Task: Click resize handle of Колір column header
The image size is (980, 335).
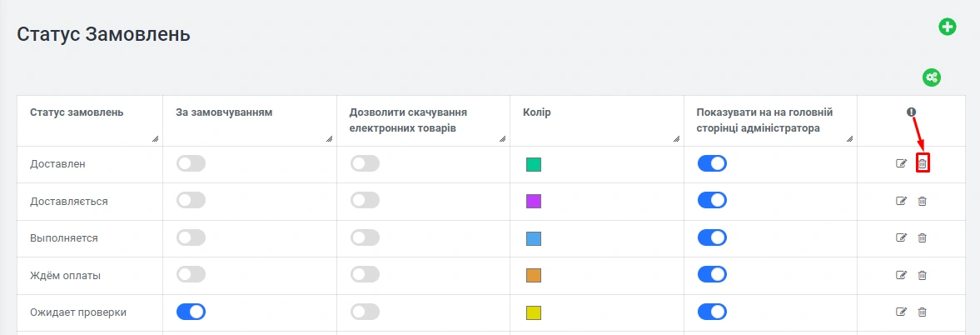Action: click(677, 139)
